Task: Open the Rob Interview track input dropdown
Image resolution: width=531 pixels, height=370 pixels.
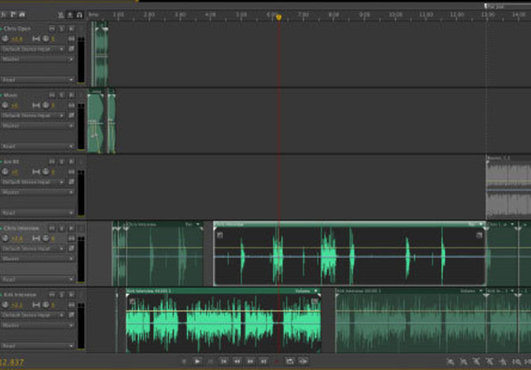Action: 33,315
